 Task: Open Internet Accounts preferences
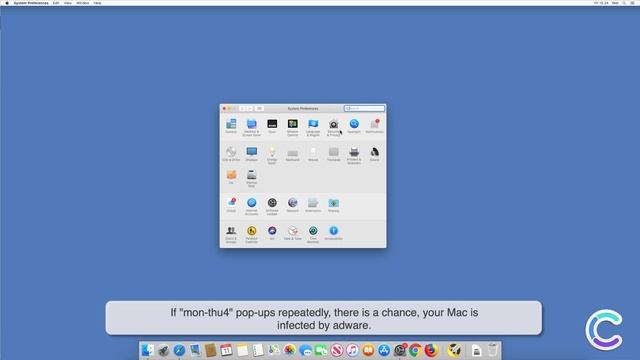(251, 206)
